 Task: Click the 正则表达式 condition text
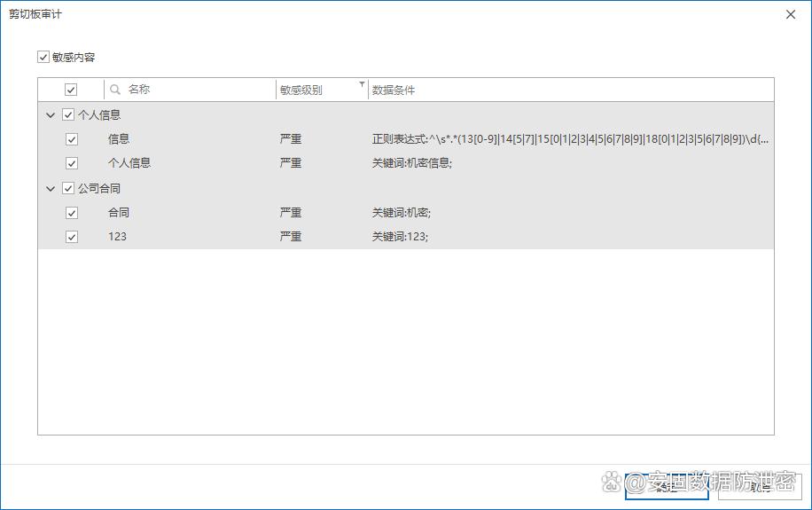click(570, 139)
